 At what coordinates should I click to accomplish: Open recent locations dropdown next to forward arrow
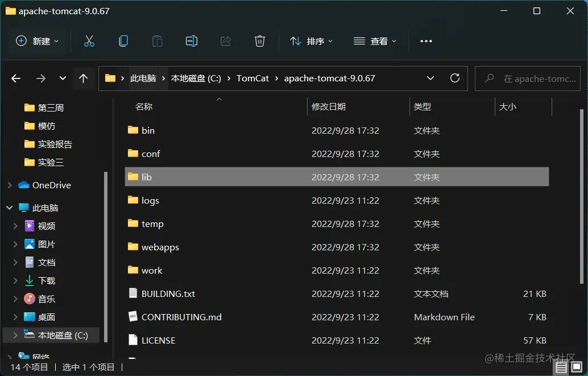click(63, 78)
